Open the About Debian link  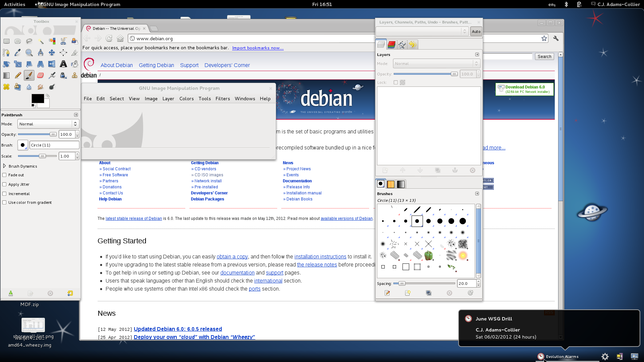click(x=117, y=65)
